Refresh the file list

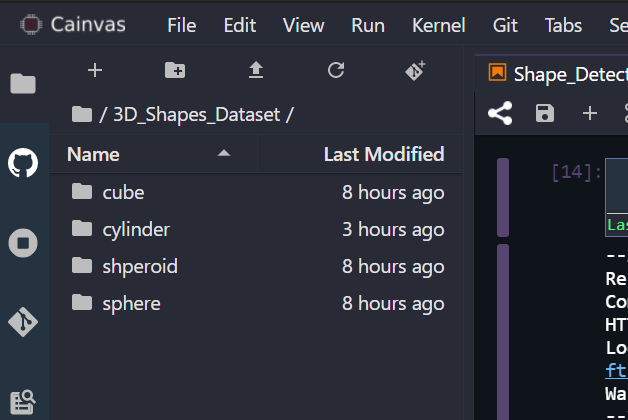[336, 70]
